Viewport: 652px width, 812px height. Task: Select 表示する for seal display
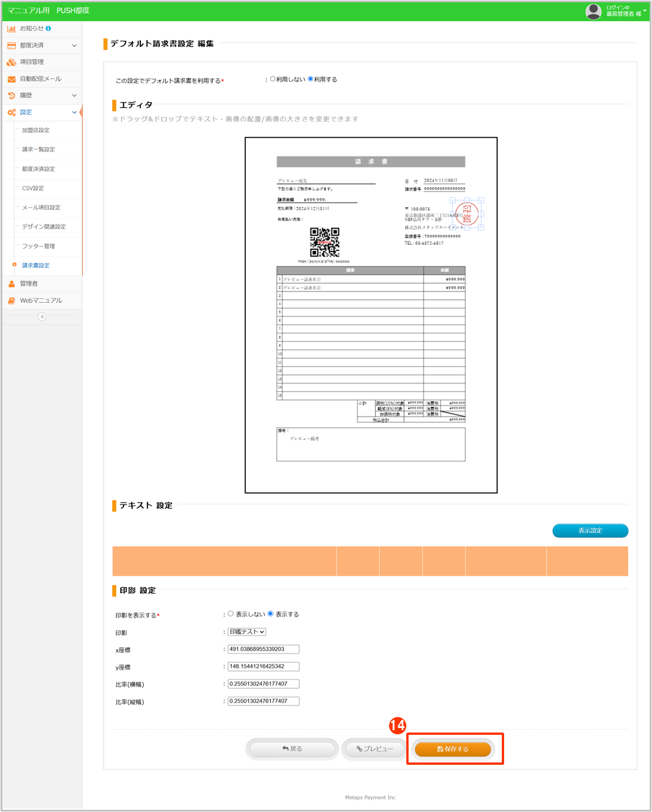270,614
